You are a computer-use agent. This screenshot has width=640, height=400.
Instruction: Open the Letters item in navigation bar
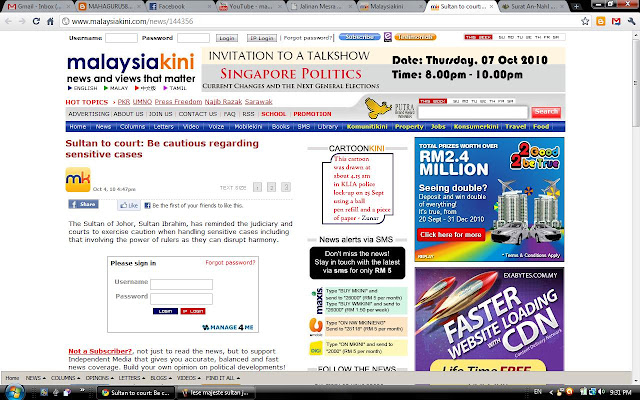pyautogui.click(x=163, y=127)
